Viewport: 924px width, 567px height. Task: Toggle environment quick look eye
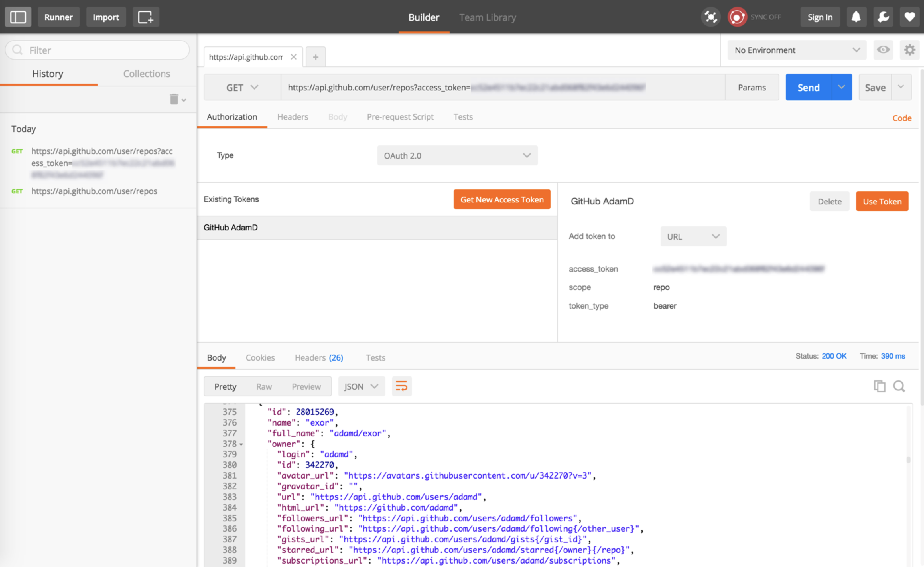click(x=883, y=50)
